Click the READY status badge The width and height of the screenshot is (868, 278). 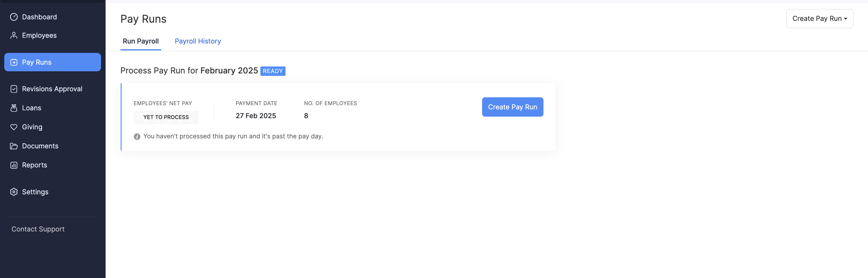[x=272, y=71]
